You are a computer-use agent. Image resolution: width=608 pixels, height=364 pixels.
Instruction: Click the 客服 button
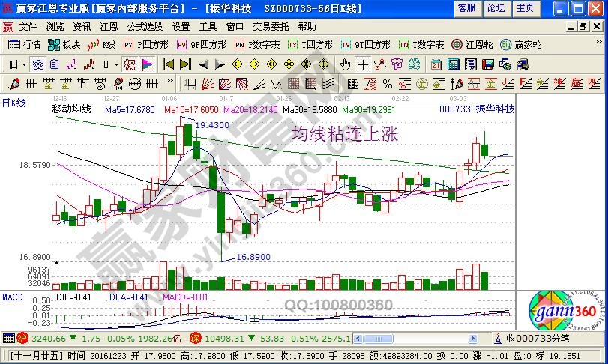click(x=466, y=8)
